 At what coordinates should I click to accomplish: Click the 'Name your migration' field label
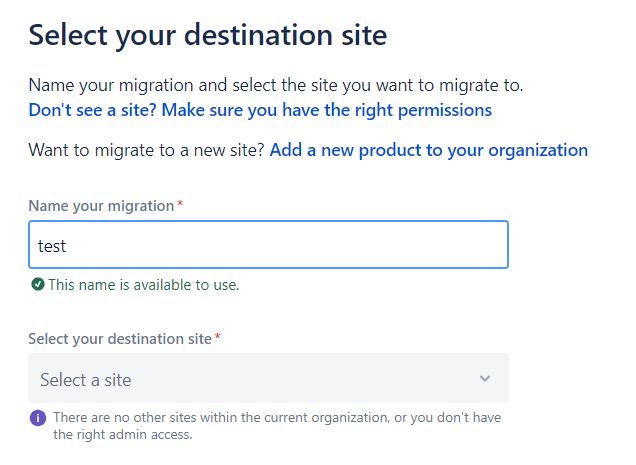click(x=101, y=205)
